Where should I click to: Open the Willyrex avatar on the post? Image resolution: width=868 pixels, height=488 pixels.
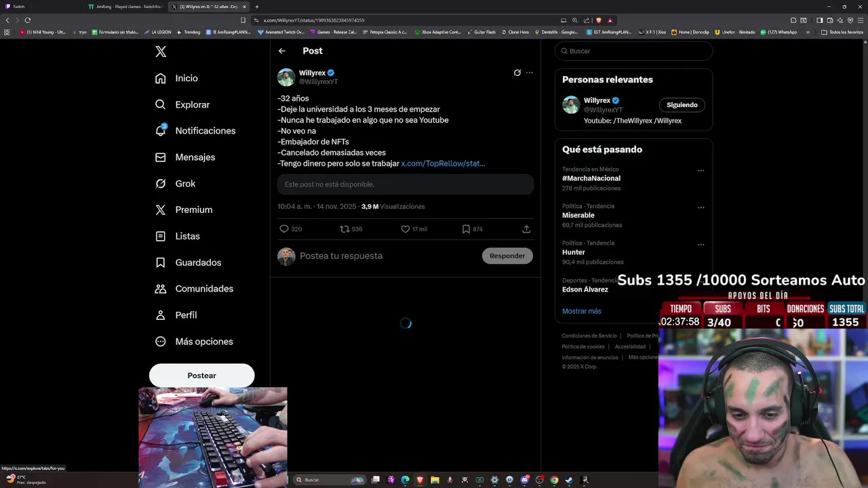(x=286, y=77)
